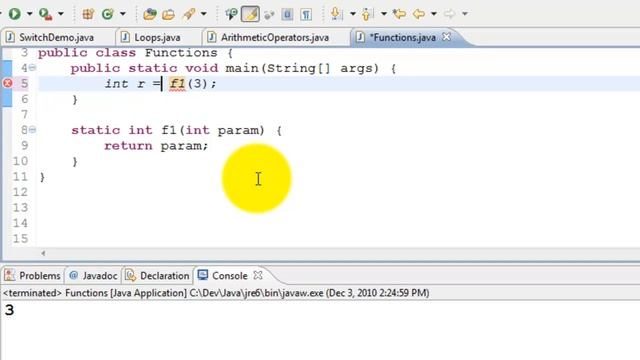The image size is (640, 360).
Task: Click the Search flashlight icon
Action: pyautogui.click(x=189, y=14)
